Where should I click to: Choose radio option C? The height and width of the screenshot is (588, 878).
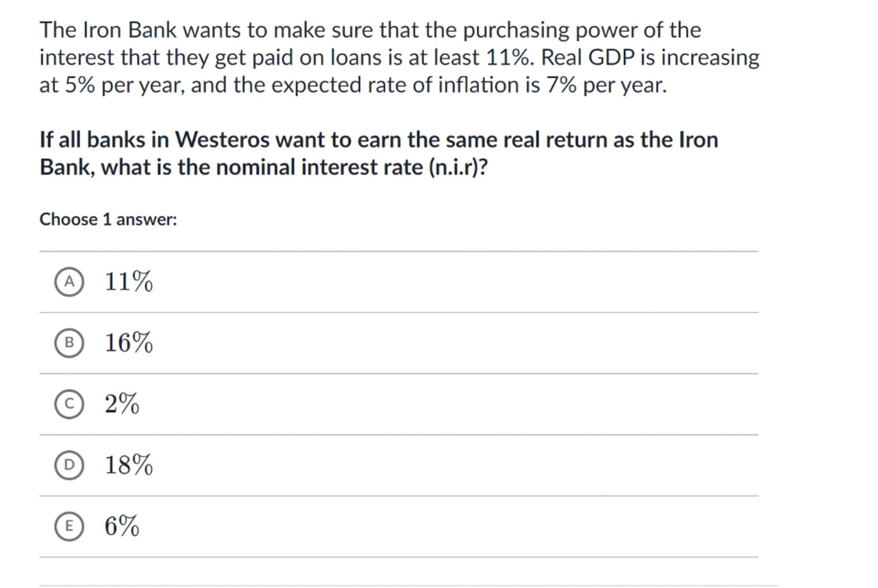click(69, 404)
